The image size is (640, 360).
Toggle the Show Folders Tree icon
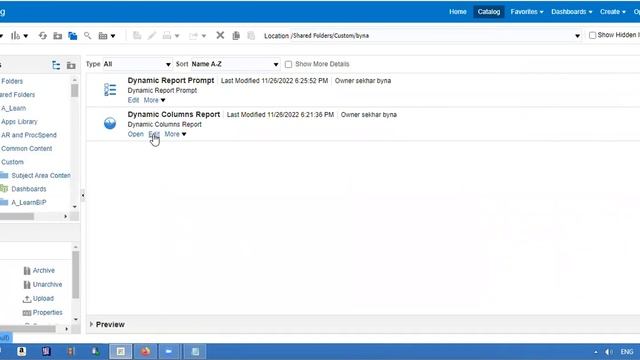pyautogui.click(x=73, y=36)
